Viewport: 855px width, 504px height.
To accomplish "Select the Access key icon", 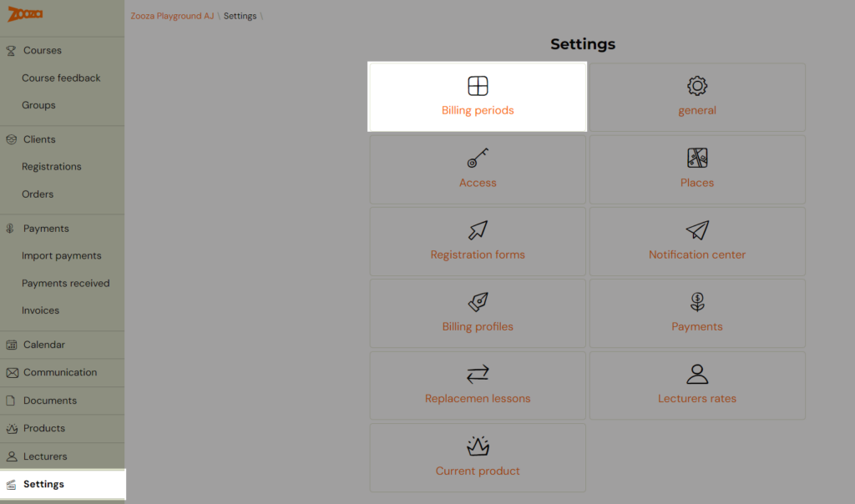I will point(478,158).
